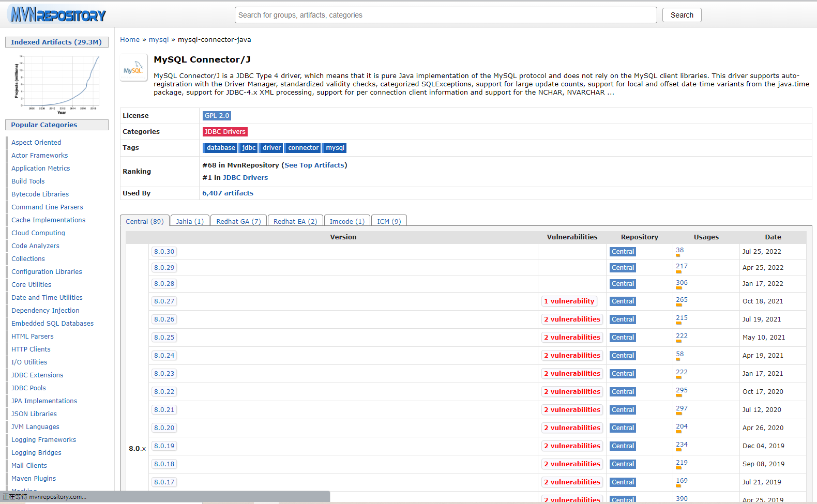Screen dimensions: 817x504
Task: Select the mysql tag
Action: pyautogui.click(x=335, y=148)
